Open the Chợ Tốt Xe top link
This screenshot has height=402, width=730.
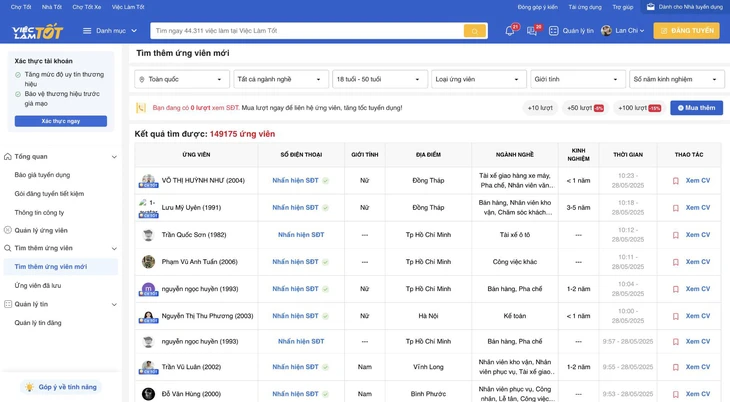coord(87,7)
